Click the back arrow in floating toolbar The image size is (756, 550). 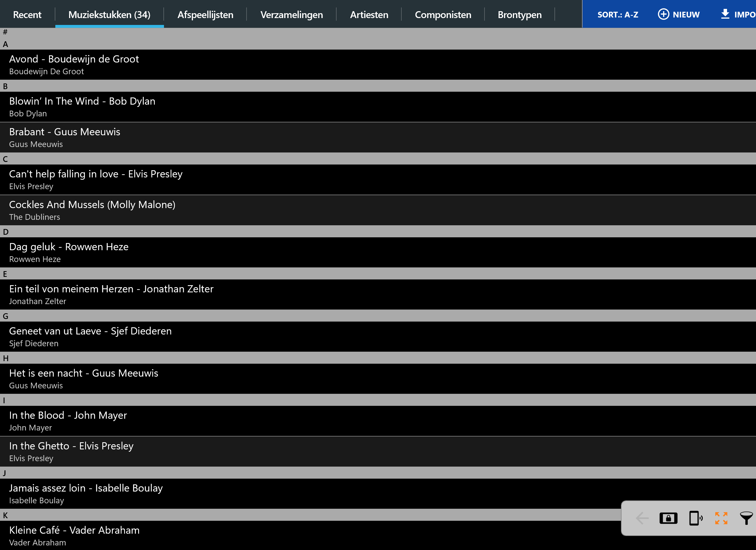[642, 518]
